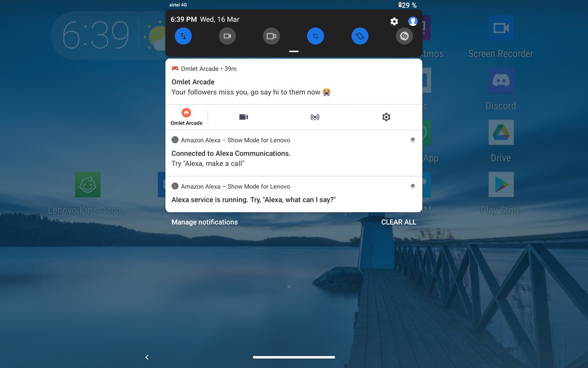The height and width of the screenshot is (368, 588).
Task: Toggle the outlined video camera quick tile
Action: click(x=271, y=36)
